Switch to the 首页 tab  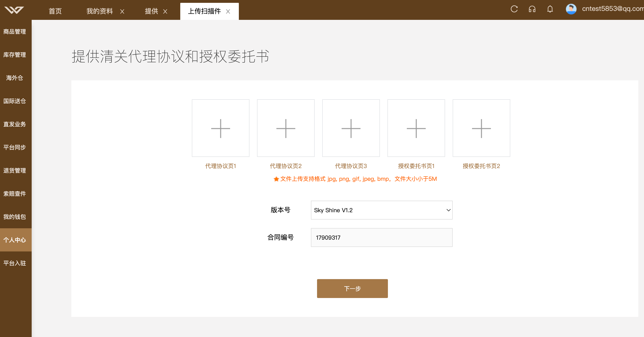click(x=55, y=11)
